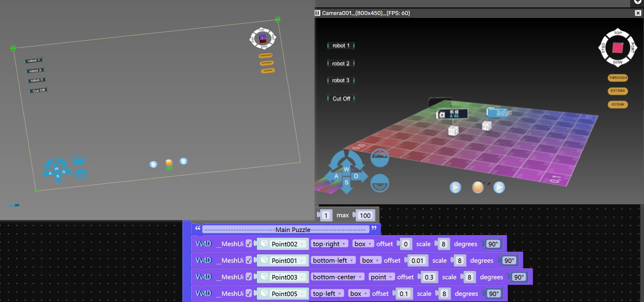Toggle the MeshUi checkbox in Point003 row
This screenshot has height=302, width=644.
tap(249, 277)
